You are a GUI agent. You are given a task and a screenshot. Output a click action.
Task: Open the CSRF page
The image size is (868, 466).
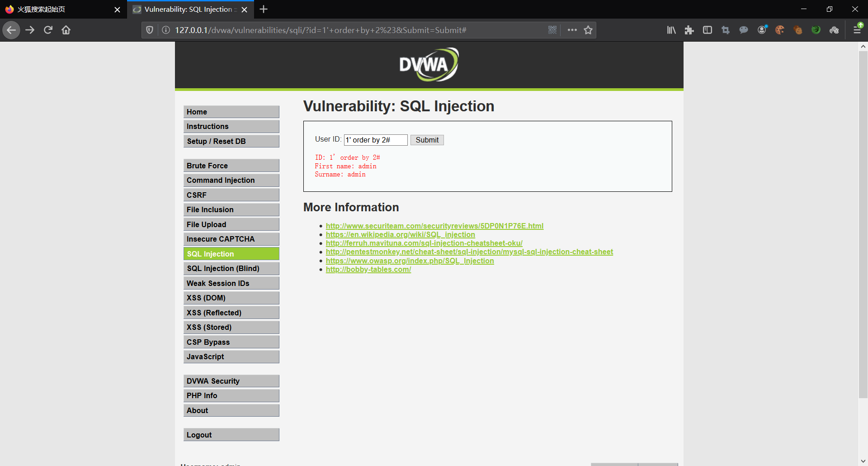coord(231,195)
